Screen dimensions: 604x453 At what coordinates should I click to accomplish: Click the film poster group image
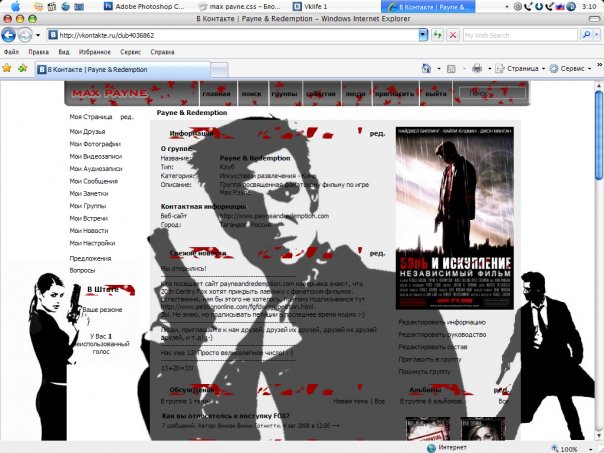pyautogui.click(x=455, y=218)
